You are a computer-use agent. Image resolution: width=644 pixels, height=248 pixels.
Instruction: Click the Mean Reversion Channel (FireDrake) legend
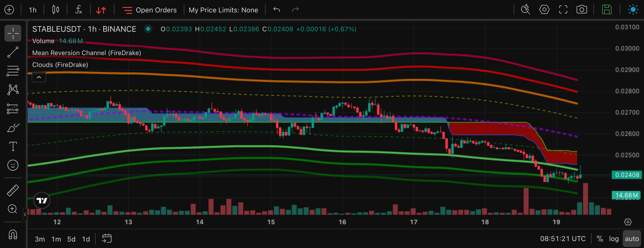(86, 53)
